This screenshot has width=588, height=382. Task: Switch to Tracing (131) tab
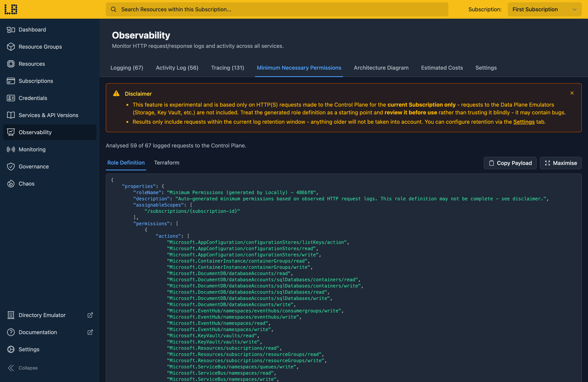[x=227, y=68]
